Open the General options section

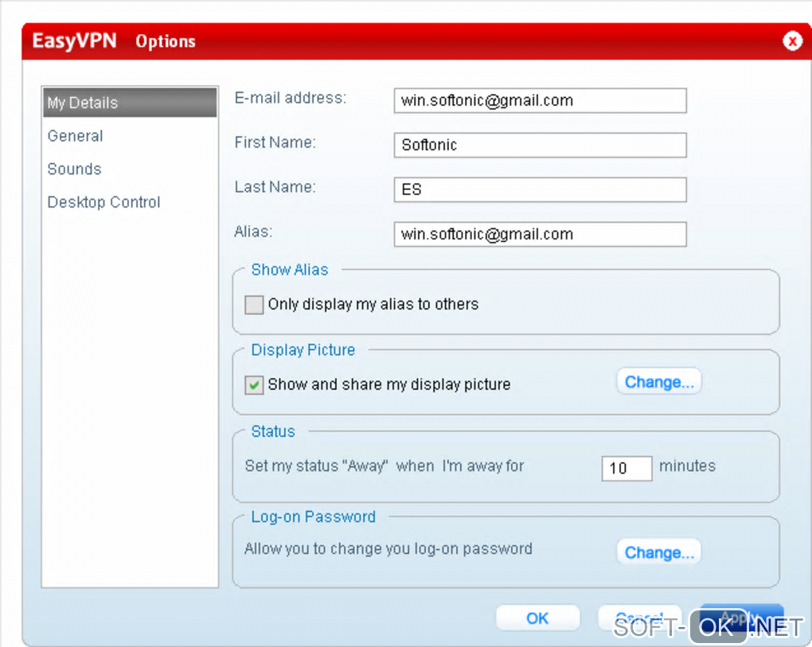point(75,136)
